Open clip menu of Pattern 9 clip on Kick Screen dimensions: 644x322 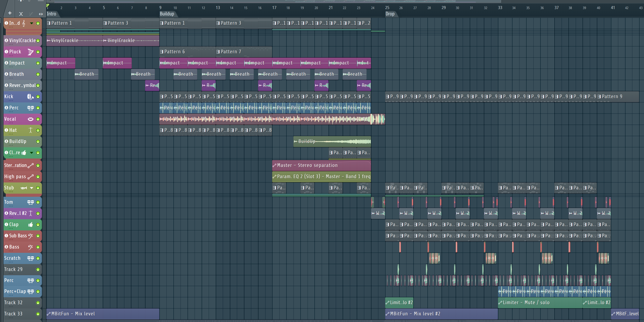click(599, 97)
